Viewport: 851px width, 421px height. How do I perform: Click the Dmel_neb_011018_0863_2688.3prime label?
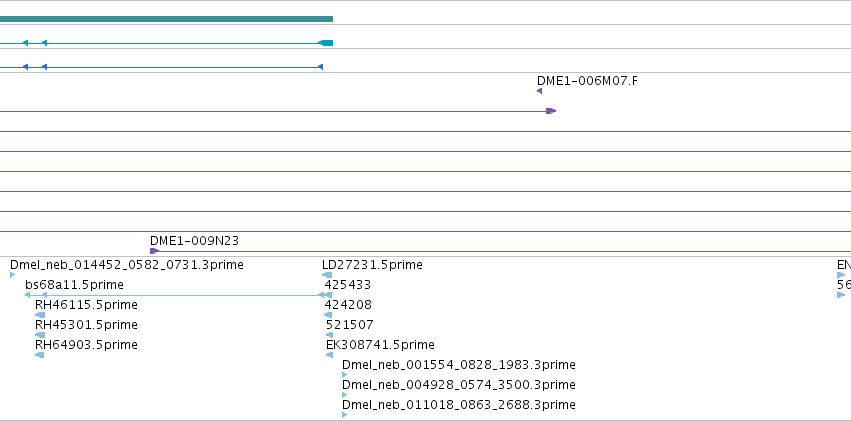click(459, 405)
